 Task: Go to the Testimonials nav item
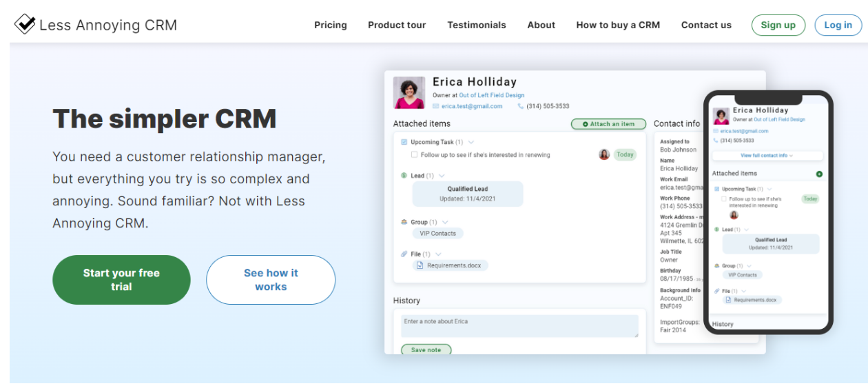[x=477, y=25]
